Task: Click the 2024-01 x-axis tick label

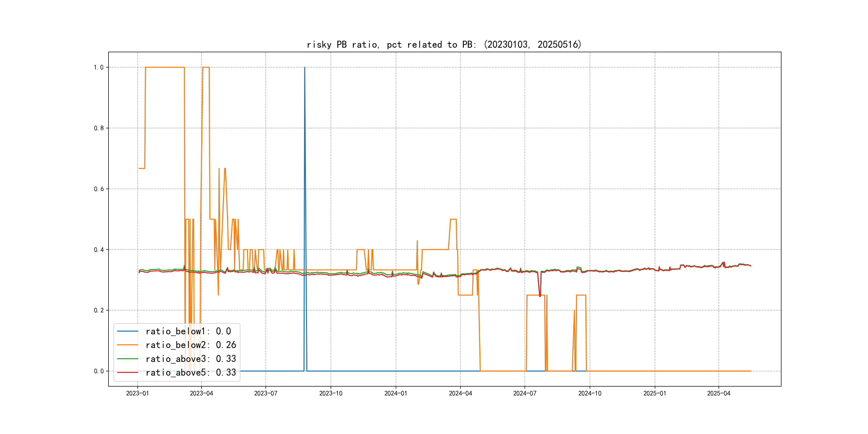Action: 396,393
